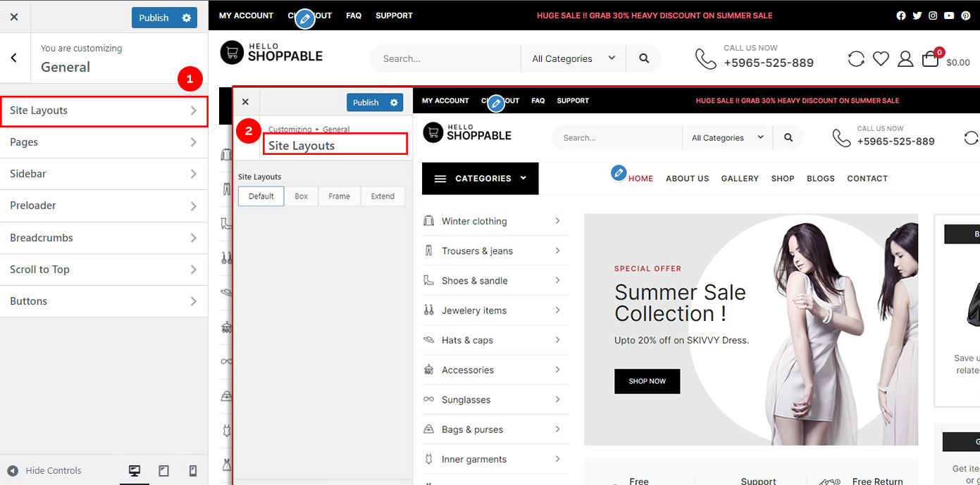Click the Publish button
Viewport: 980px width, 485px height.
(154, 18)
